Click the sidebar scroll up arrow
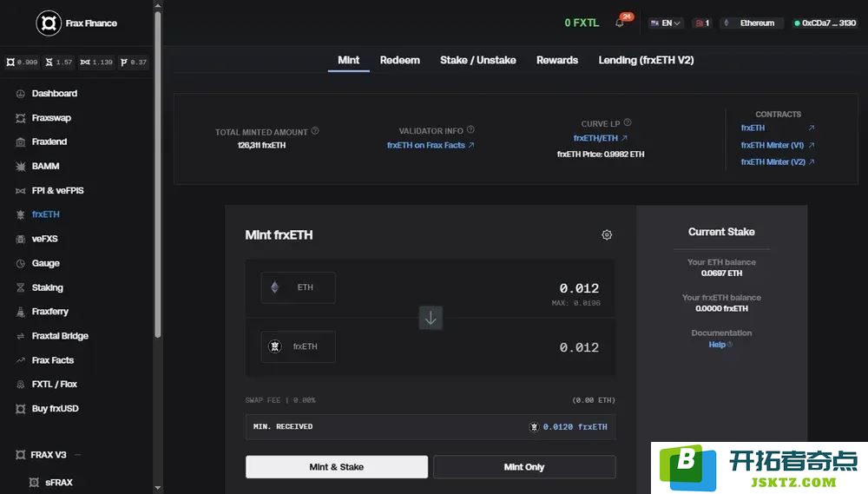868x494 pixels. click(158, 5)
